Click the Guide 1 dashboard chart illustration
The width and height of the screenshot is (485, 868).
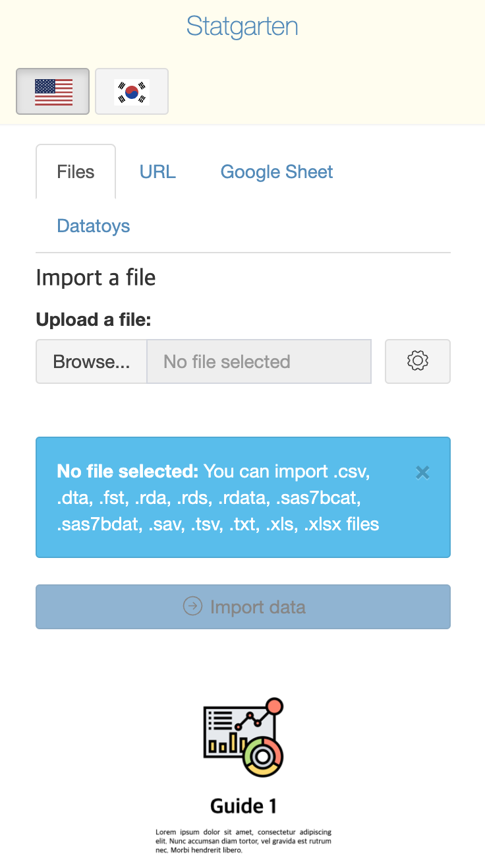pyautogui.click(x=243, y=737)
